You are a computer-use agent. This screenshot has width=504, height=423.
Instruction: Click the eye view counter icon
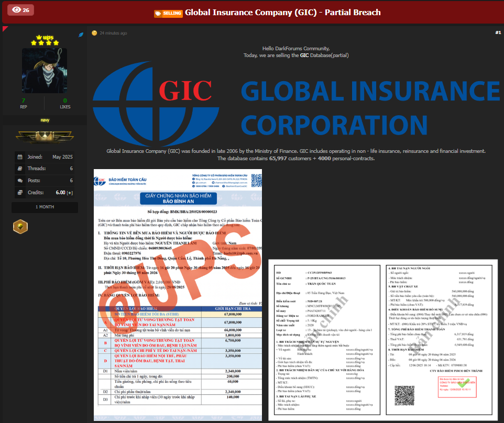click(x=16, y=9)
